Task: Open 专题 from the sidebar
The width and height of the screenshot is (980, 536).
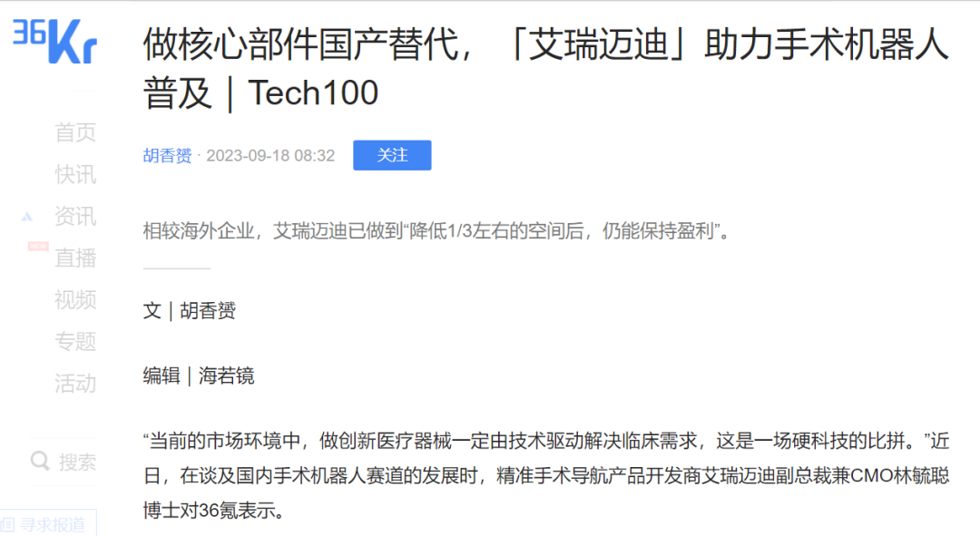Action: coord(75,342)
